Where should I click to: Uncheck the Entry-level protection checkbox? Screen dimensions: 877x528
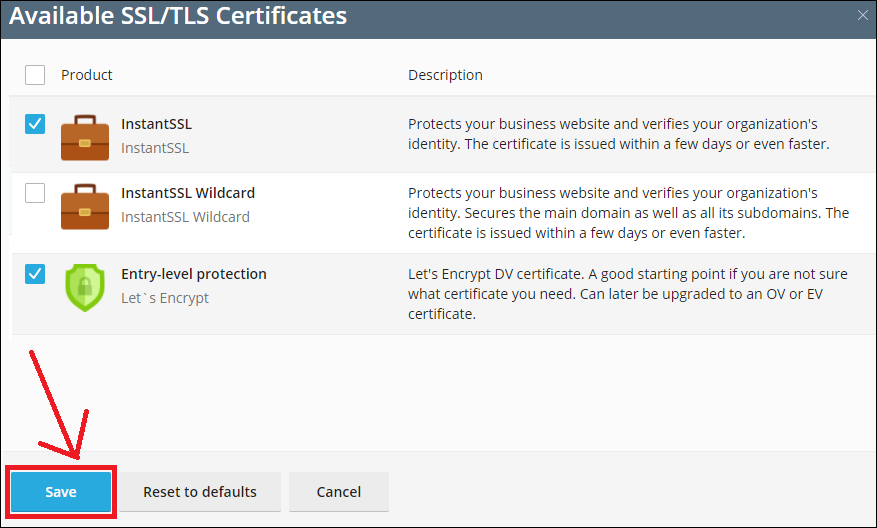tap(35, 274)
